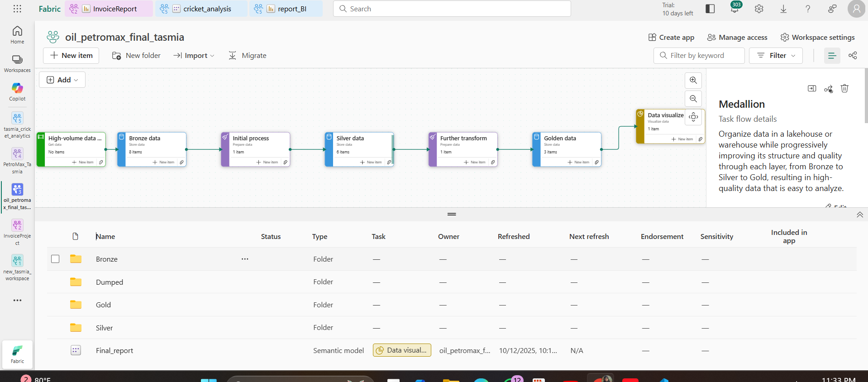
Task: Open the Import dropdown menu
Action: [x=194, y=56]
